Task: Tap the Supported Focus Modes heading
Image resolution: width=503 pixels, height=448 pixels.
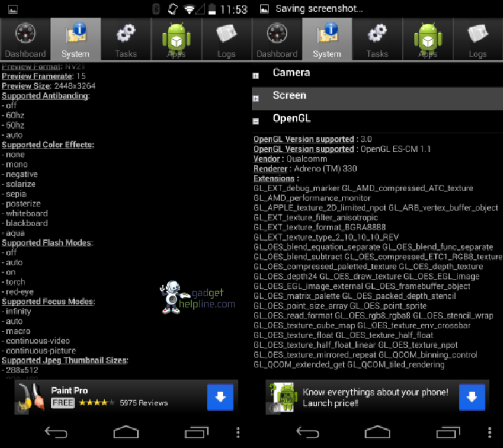Action: point(48,301)
